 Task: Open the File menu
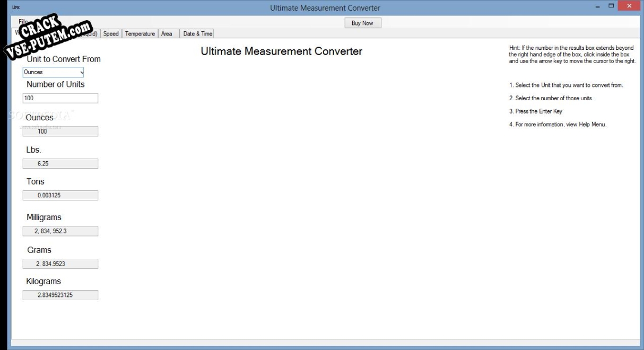coord(23,22)
